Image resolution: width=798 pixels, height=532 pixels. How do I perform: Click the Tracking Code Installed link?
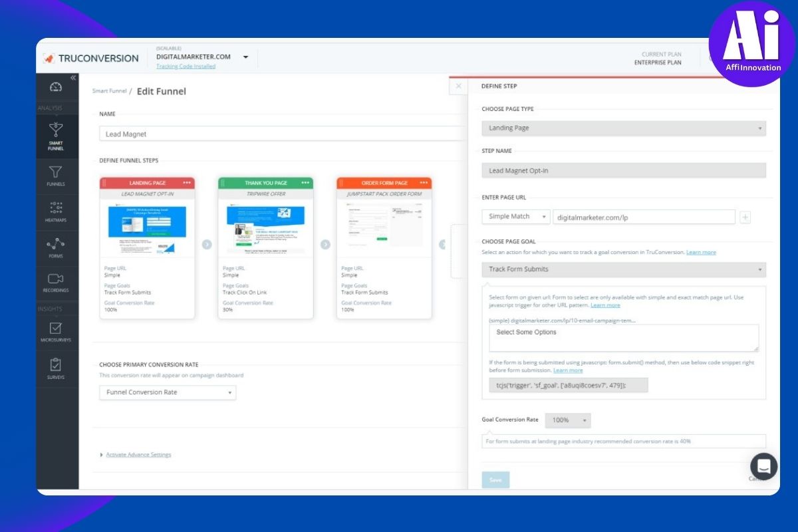point(186,66)
